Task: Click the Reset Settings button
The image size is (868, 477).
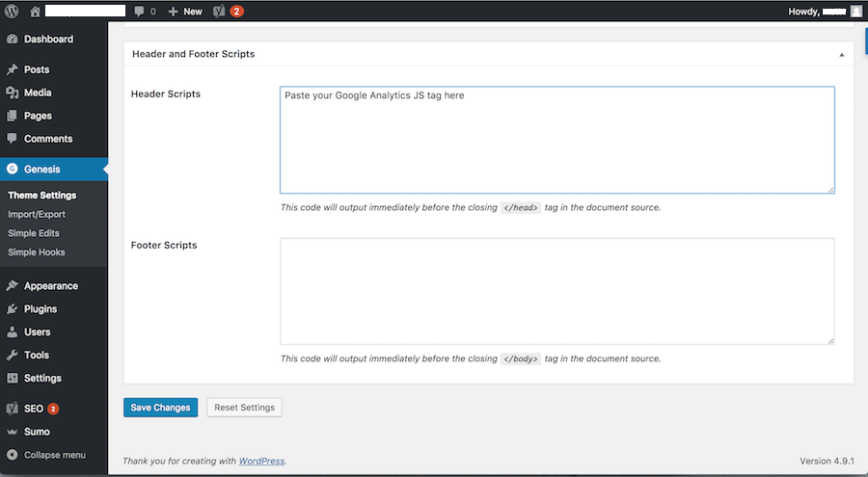Action: [x=244, y=408]
